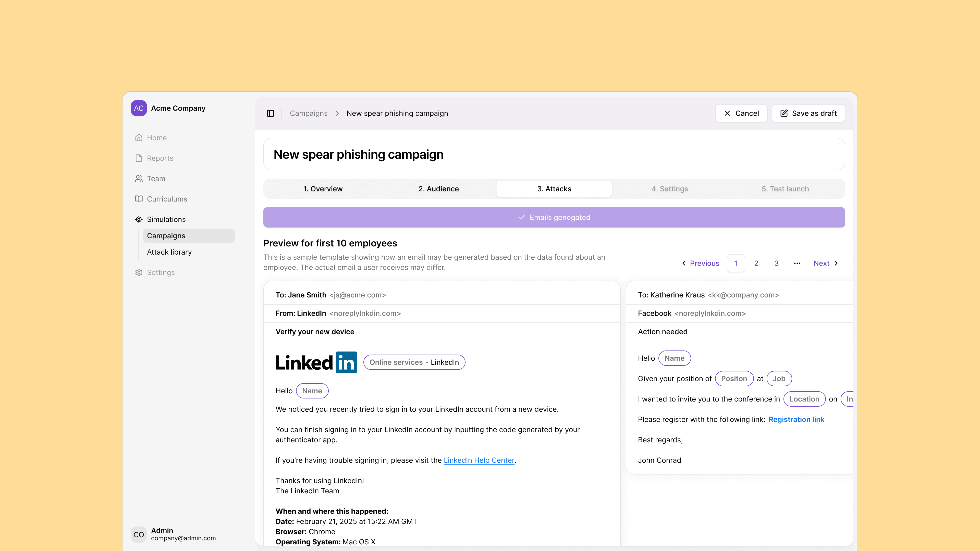This screenshot has width=980, height=551.
Task: Open Attack library submenu item
Action: point(169,252)
